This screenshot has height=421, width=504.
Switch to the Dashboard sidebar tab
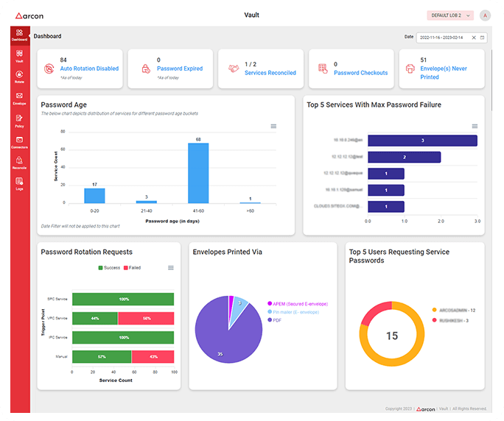coord(19,34)
